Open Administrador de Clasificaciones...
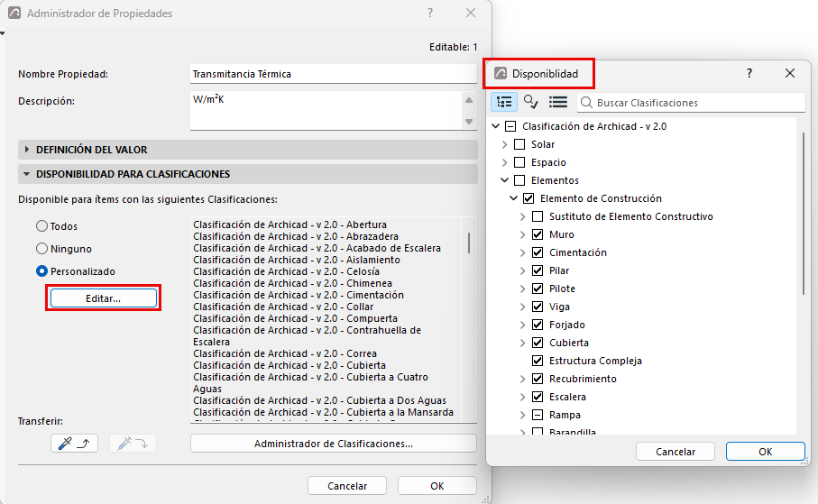The image size is (818, 504). click(x=334, y=444)
